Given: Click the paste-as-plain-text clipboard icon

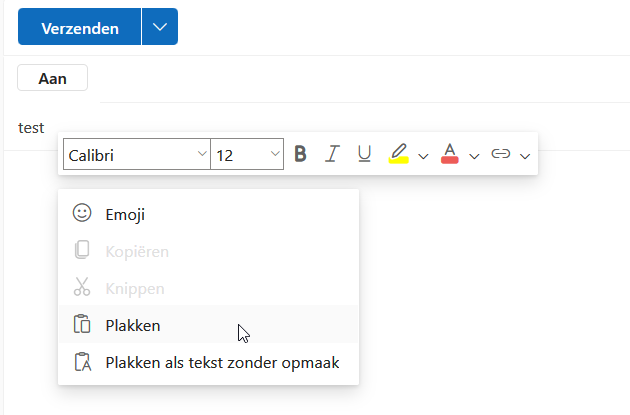Looking at the screenshot, I should click(82, 362).
